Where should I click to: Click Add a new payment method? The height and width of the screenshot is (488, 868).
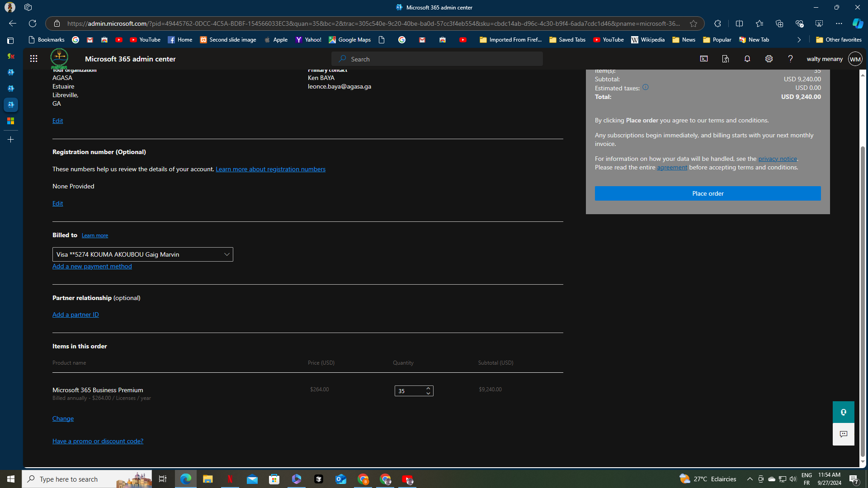[92, 266]
